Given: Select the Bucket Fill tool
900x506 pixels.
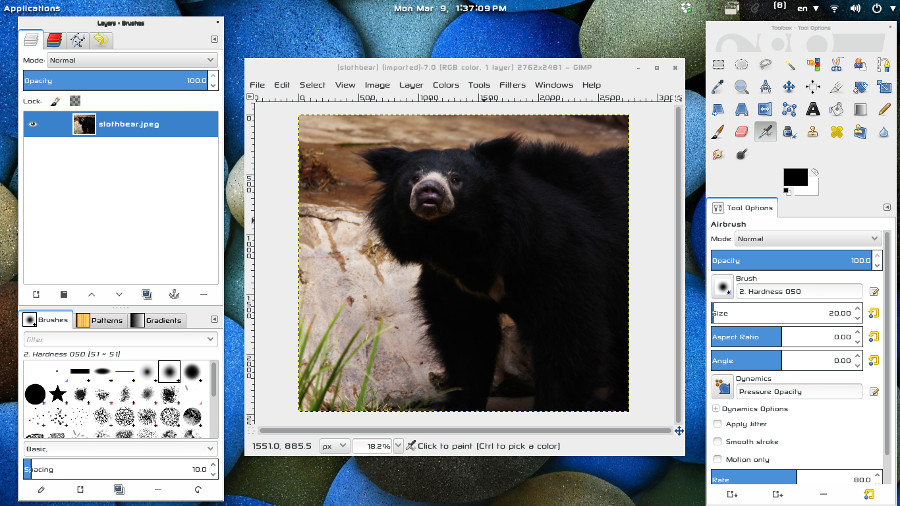Looking at the screenshot, I should 836,109.
